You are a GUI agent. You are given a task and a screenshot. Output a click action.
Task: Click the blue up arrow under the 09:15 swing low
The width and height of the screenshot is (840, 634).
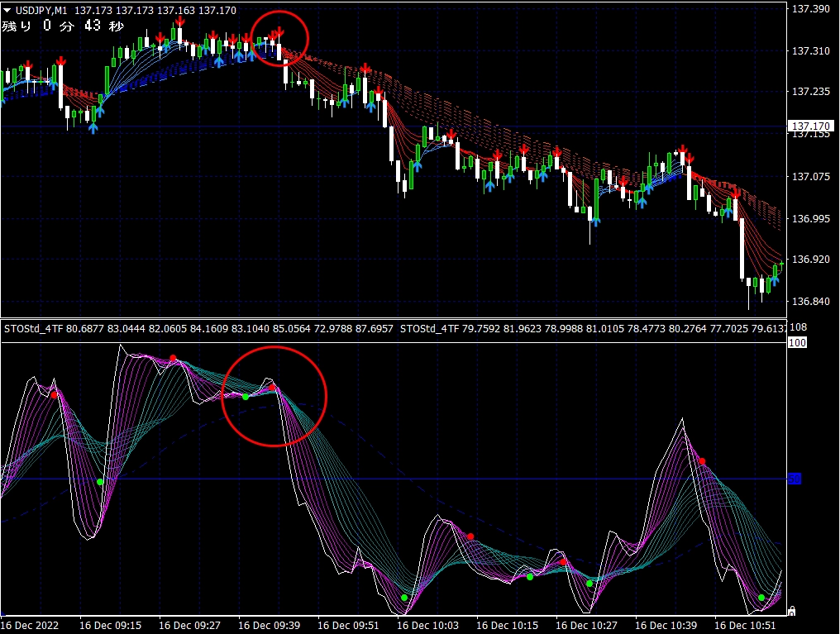pyautogui.click(x=93, y=127)
